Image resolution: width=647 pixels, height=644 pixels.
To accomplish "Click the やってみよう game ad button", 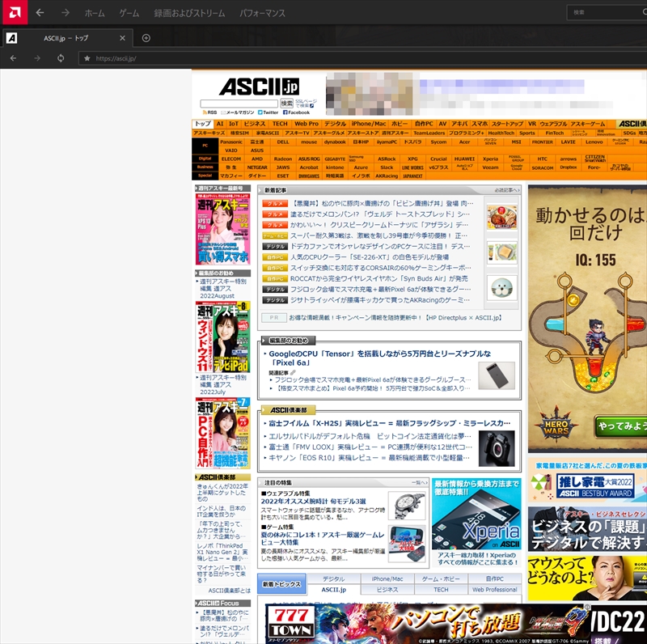I will tap(621, 426).
